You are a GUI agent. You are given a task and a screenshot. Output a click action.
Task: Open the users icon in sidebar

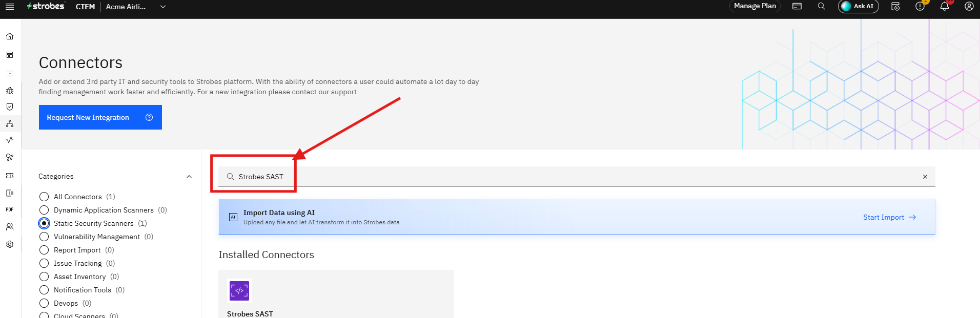pos(10,227)
